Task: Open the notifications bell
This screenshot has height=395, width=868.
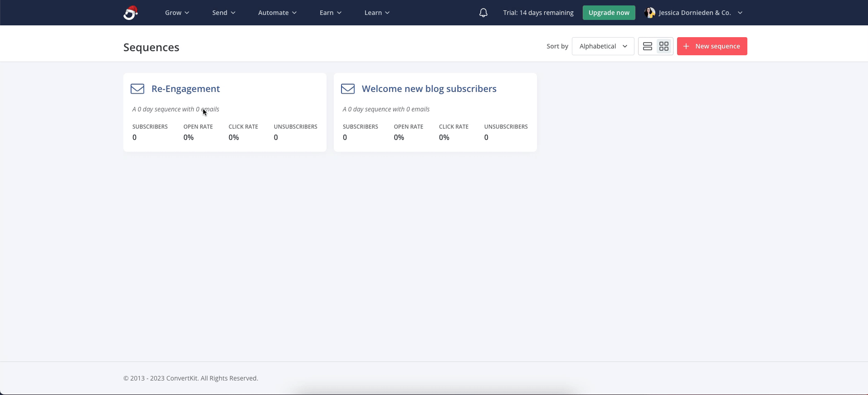Action: click(x=483, y=13)
